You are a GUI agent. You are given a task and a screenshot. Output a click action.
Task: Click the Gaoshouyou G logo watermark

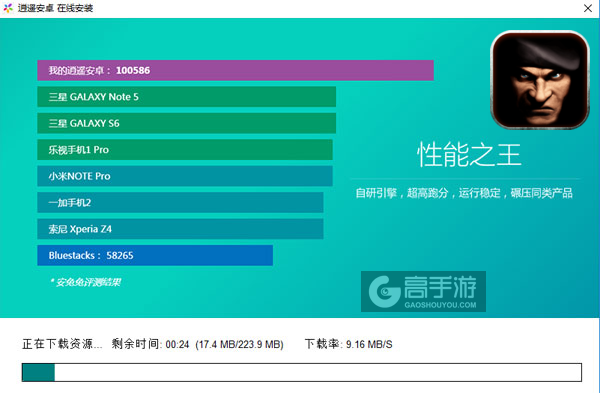tap(384, 291)
